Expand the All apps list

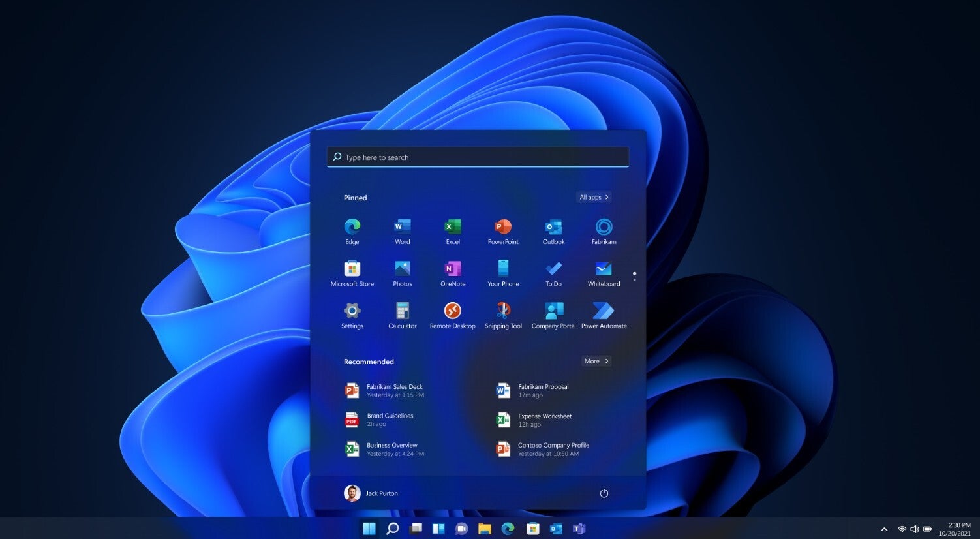click(592, 197)
